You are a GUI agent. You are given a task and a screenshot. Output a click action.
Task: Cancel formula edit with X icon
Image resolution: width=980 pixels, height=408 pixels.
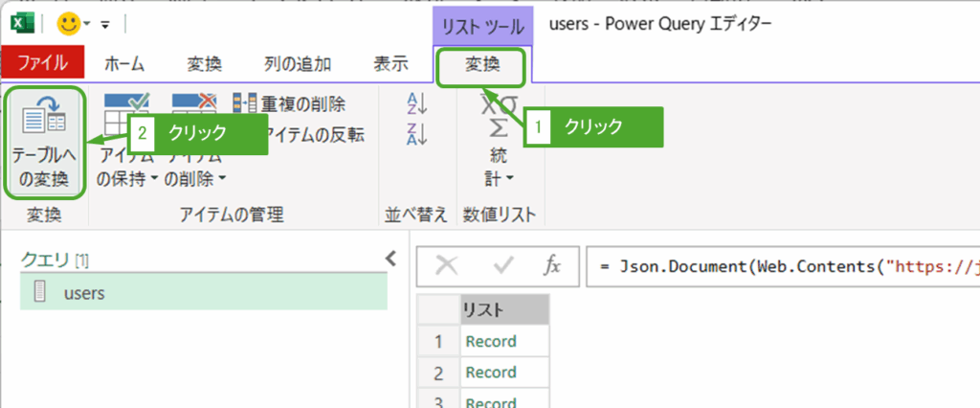445,266
